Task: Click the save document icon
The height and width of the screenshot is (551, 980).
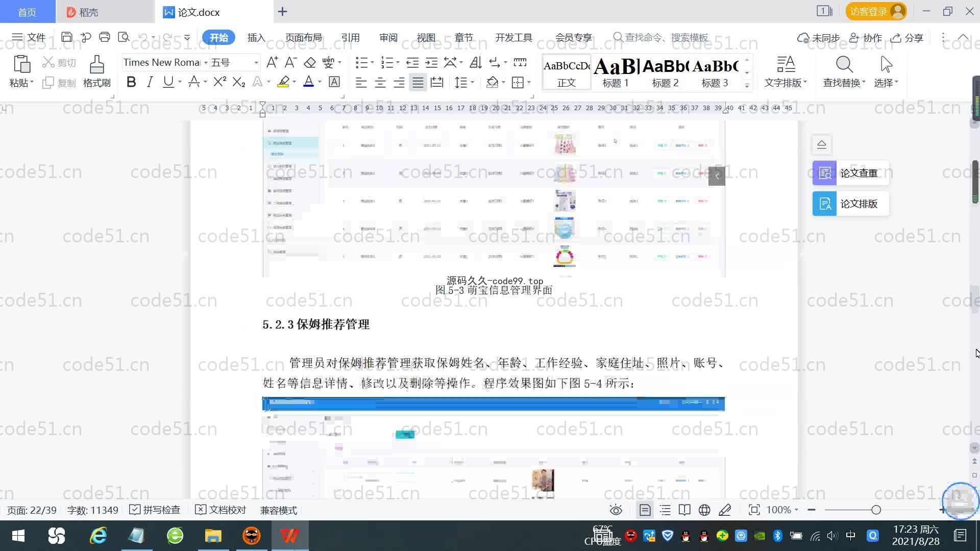Action: tap(66, 37)
